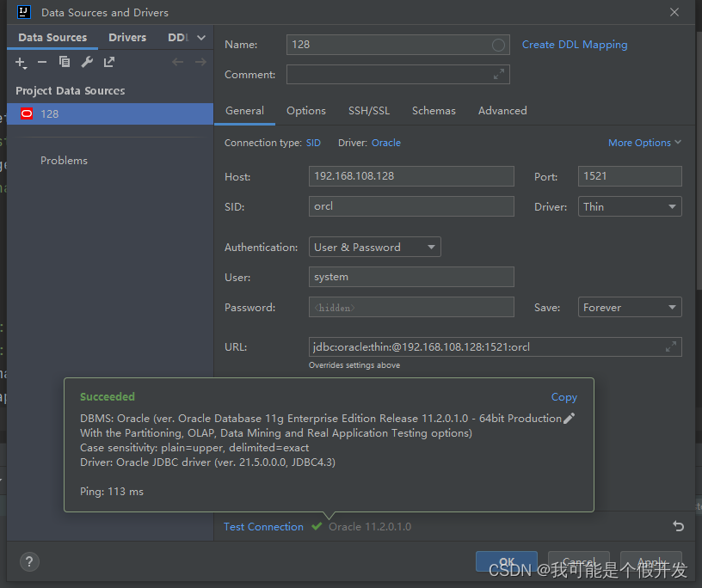
Task: Open the Advanced tab
Action: point(502,111)
